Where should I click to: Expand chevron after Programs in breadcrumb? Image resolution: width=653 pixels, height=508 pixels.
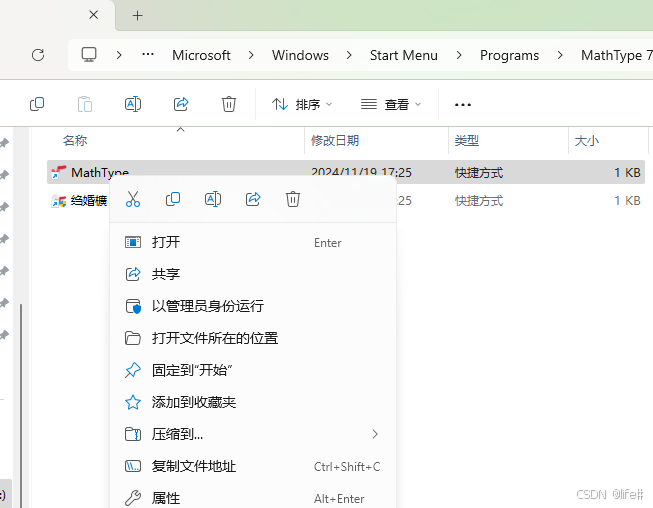coord(560,55)
